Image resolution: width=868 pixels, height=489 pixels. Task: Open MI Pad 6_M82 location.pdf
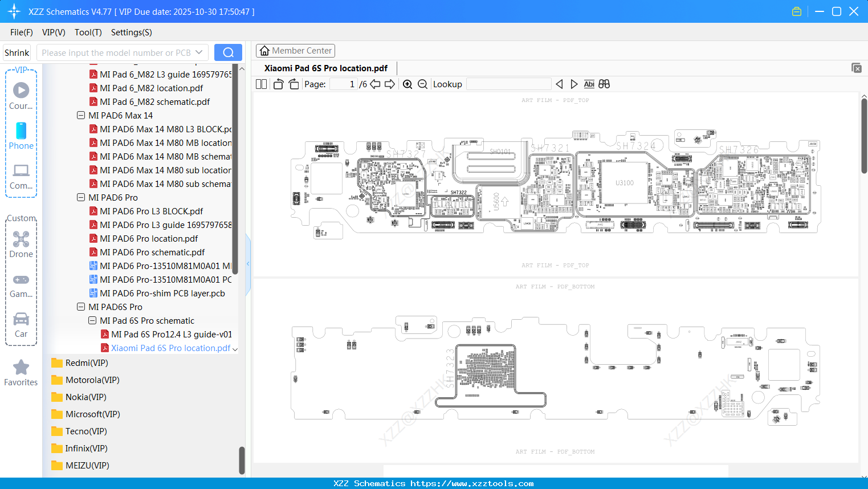click(x=146, y=88)
